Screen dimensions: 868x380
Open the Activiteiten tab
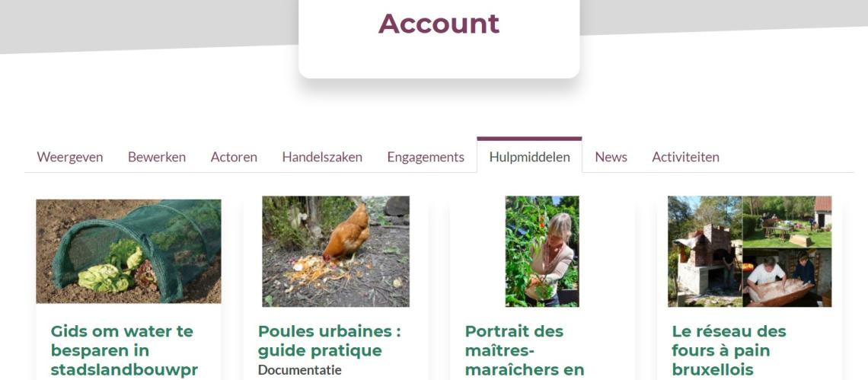[685, 157]
